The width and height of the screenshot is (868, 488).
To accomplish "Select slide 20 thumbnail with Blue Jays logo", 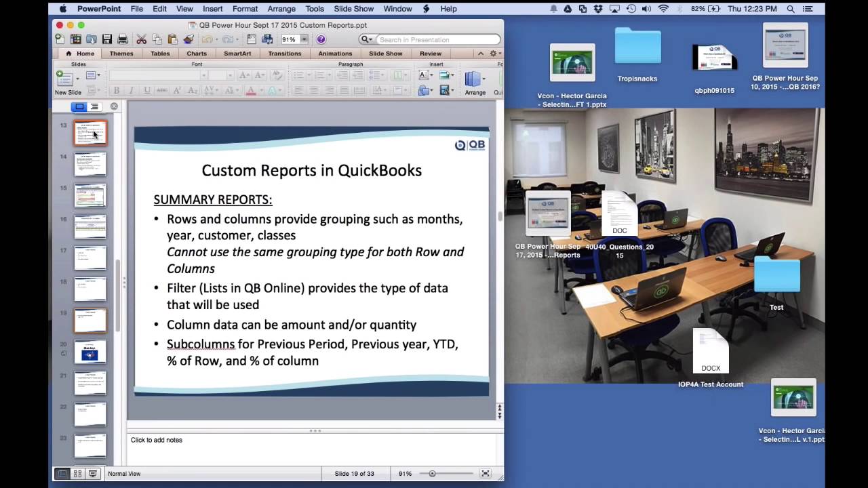I will [x=90, y=352].
